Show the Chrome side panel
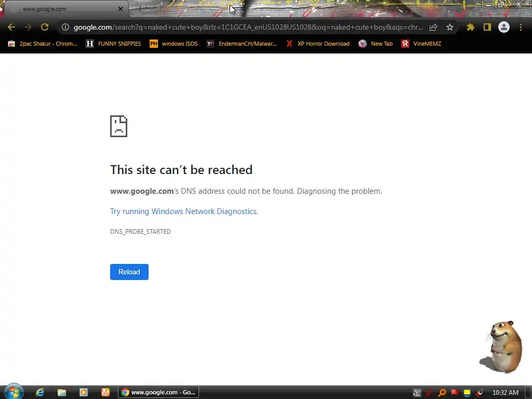The height and width of the screenshot is (399, 532). (487, 27)
